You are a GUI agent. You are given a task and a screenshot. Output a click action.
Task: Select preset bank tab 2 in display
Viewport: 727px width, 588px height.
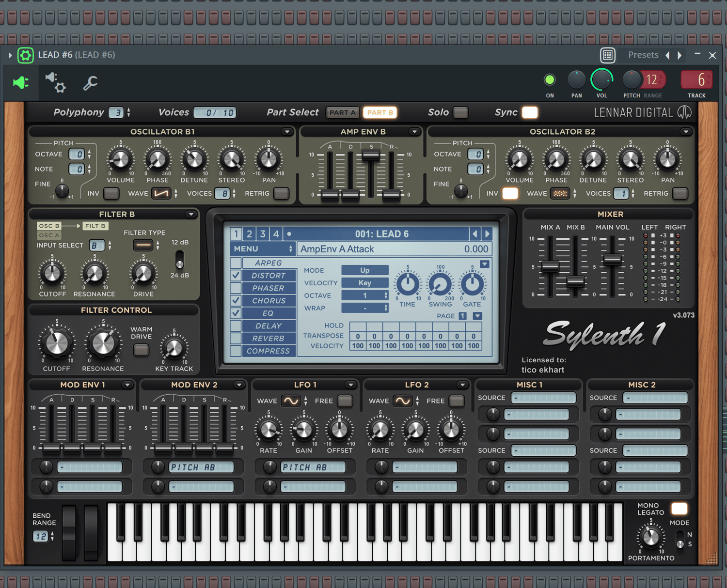click(249, 234)
